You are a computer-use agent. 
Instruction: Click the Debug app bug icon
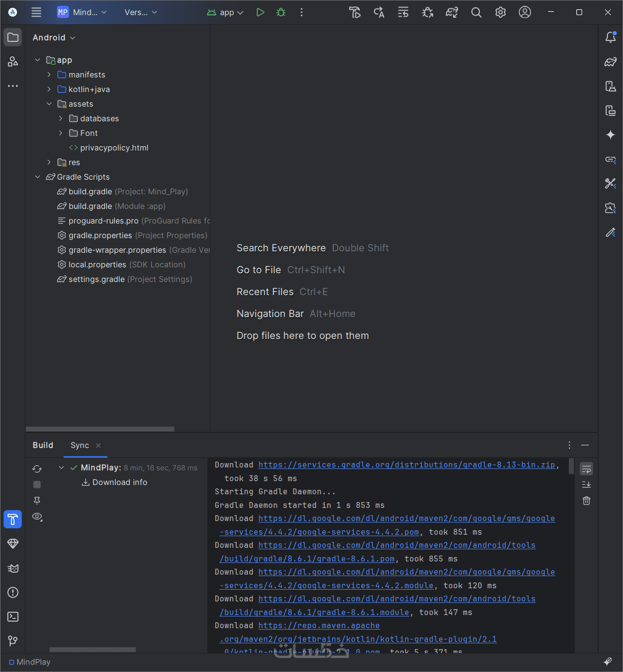281,12
